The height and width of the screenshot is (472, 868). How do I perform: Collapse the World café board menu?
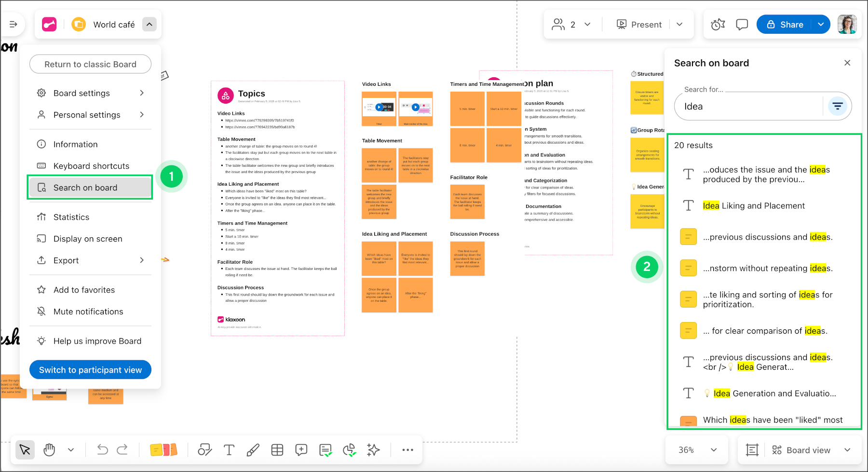(x=149, y=25)
